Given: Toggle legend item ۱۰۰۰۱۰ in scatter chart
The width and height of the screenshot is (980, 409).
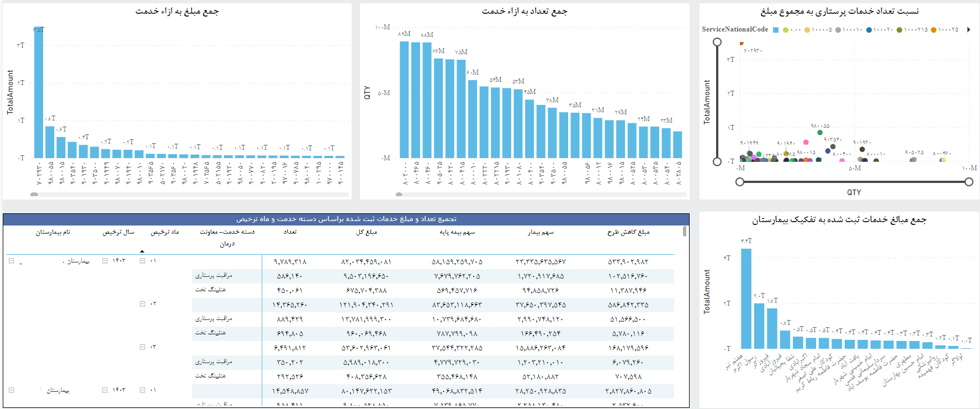Looking at the screenshot, I should 849,30.
